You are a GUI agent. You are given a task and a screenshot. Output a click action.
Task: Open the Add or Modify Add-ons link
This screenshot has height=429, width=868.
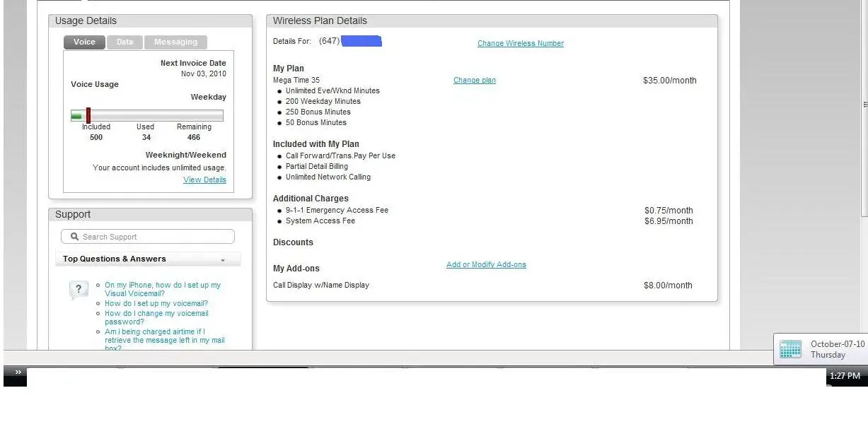(x=486, y=265)
